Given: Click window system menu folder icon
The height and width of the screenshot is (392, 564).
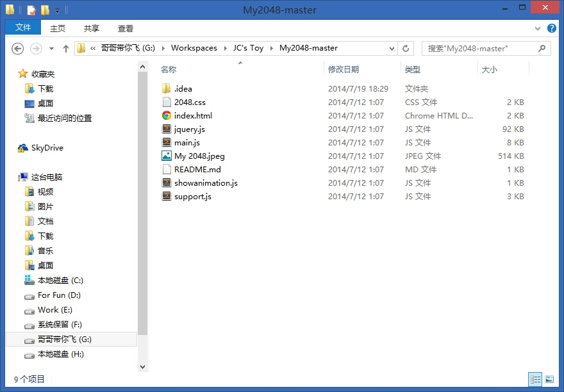Looking at the screenshot, I should click(10, 10).
